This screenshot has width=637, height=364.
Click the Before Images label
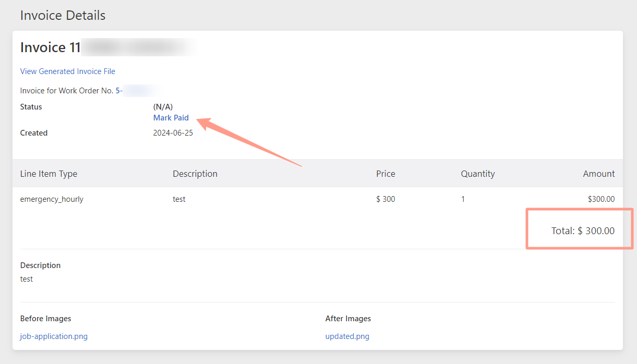coord(45,319)
